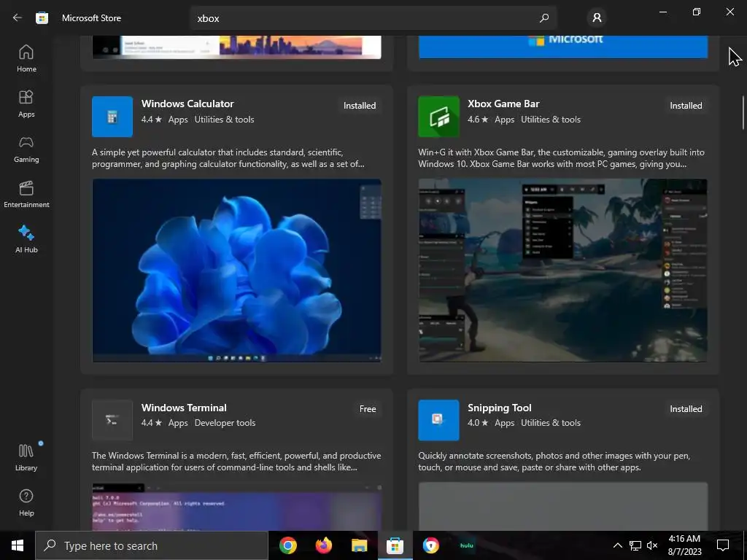Click the vertical scrollbar thumb

pyautogui.click(x=743, y=112)
